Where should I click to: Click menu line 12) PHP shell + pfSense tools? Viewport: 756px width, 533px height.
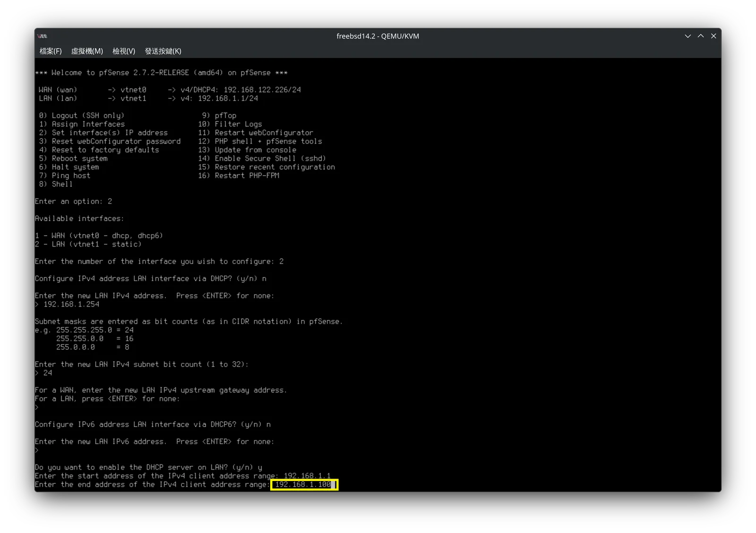[260, 141]
